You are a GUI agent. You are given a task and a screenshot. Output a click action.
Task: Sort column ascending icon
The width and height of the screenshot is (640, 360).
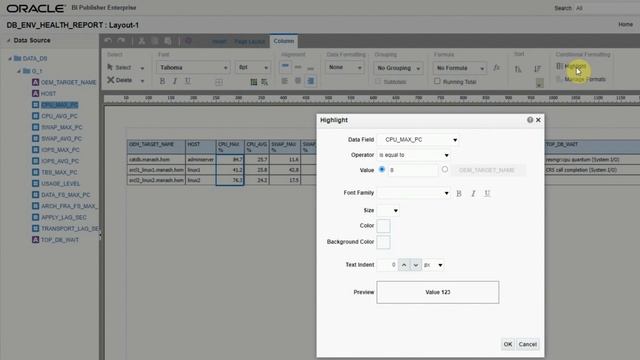click(518, 69)
